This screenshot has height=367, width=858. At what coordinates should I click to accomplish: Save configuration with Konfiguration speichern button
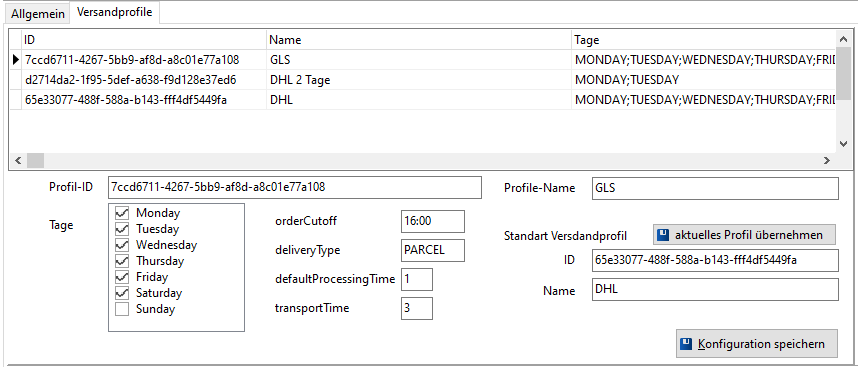point(757,344)
